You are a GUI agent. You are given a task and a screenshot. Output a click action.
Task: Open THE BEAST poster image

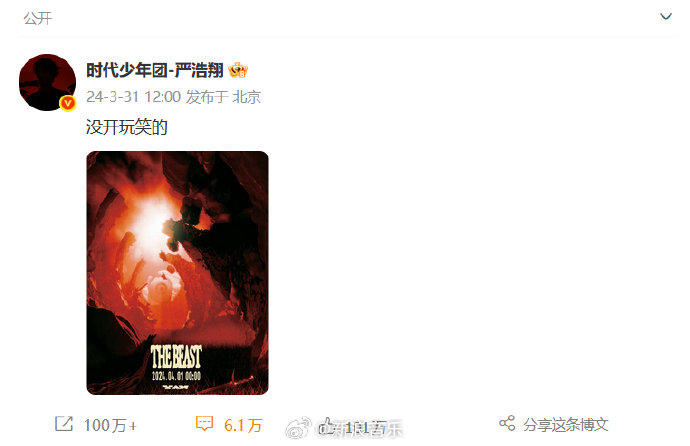(177, 273)
